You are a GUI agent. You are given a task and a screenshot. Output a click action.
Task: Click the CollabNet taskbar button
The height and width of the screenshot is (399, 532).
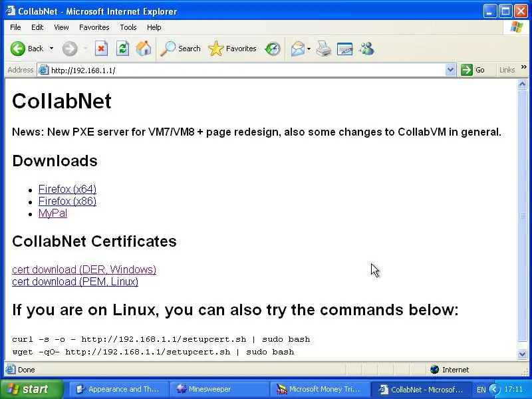pos(420,389)
